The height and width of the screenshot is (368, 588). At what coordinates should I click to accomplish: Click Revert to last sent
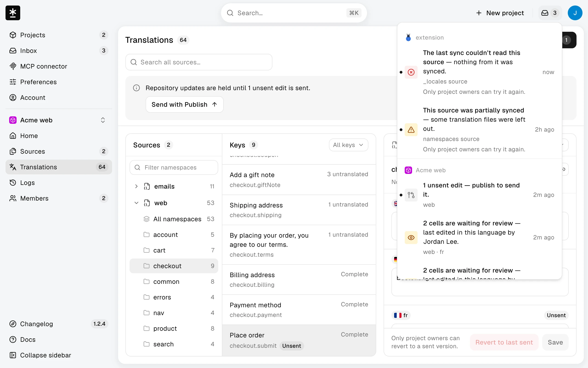point(504,342)
